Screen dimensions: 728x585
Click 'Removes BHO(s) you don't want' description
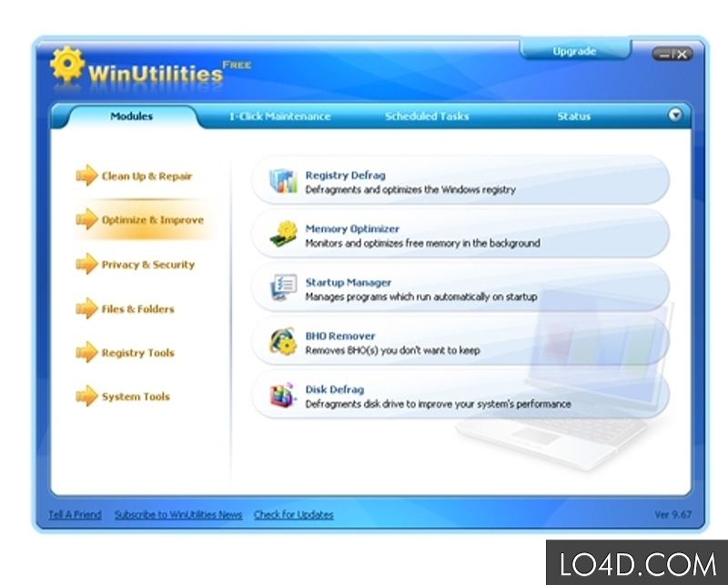pyautogui.click(x=392, y=350)
